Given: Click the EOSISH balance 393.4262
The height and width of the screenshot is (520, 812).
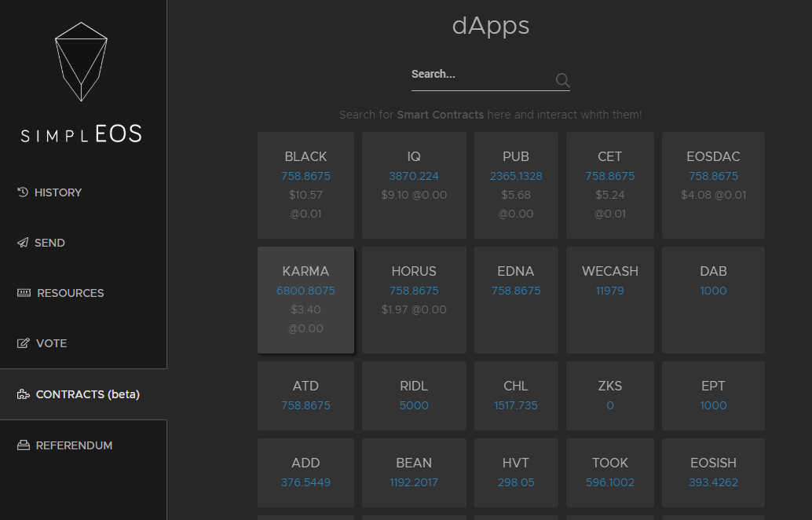Looking at the screenshot, I should point(713,482).
